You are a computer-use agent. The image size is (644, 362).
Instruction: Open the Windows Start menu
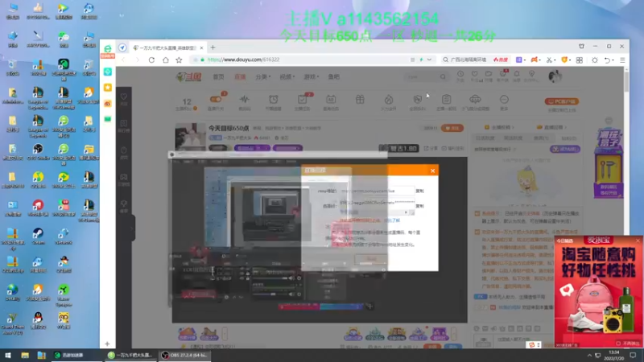click(8, 356)
